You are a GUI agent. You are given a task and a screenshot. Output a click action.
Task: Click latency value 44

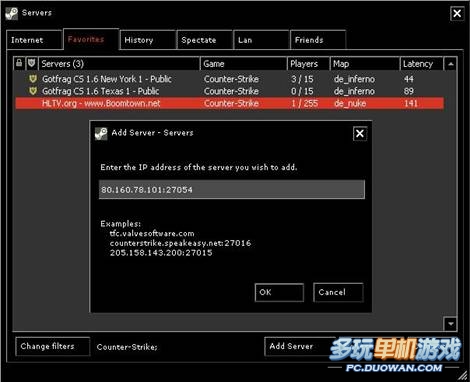408,79
